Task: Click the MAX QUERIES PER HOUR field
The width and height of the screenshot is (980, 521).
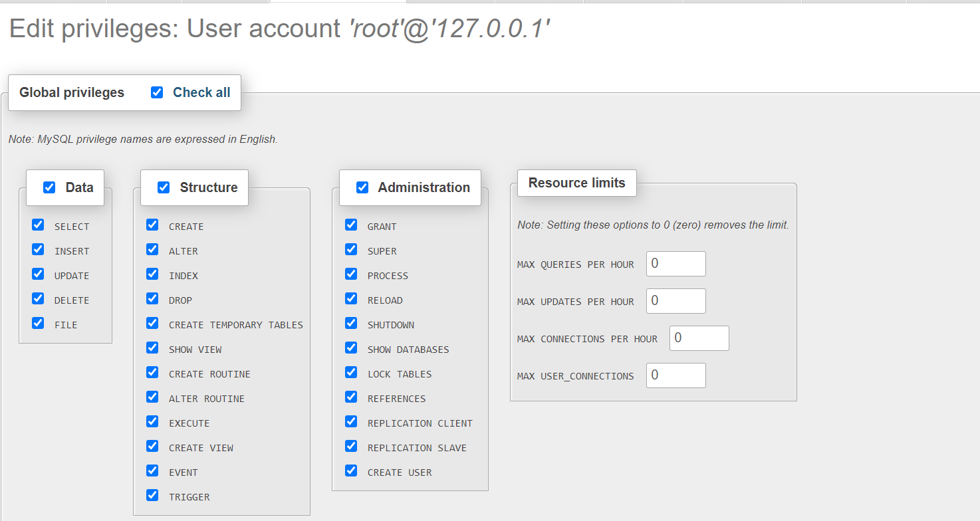Action: pos(675,264)
